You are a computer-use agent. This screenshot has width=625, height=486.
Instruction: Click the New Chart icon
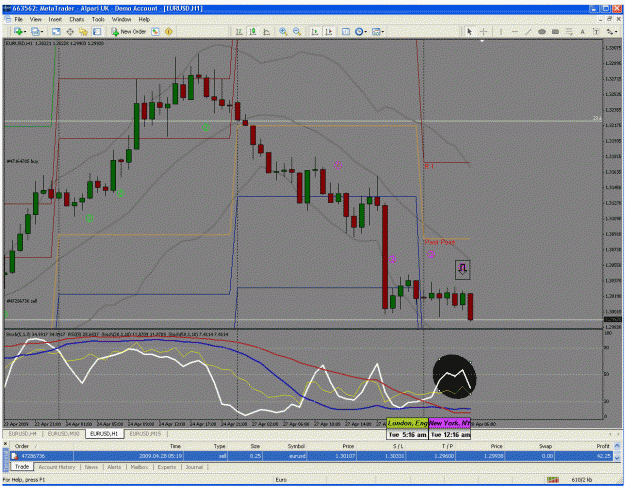[x=18, y=31]
